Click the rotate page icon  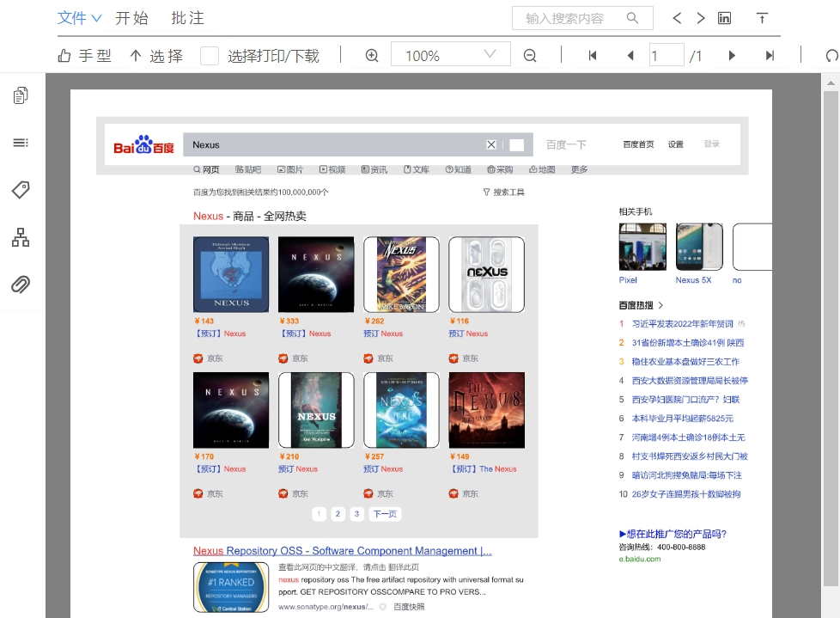832,56
